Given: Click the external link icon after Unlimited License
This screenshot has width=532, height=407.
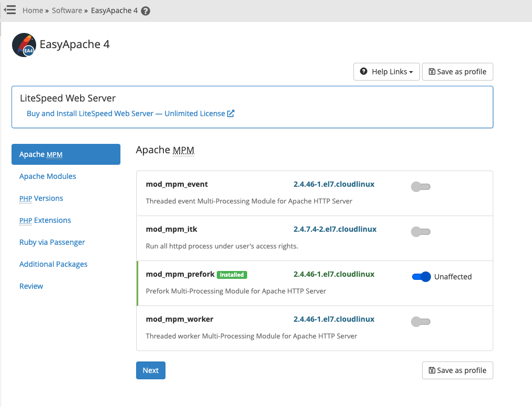Looking at the screenshot, I should pyautogui.click(x=231, y=114).
